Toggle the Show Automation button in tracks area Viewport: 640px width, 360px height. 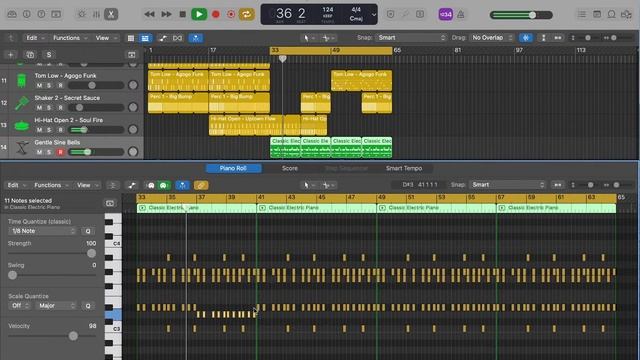[x=162, y=38]
